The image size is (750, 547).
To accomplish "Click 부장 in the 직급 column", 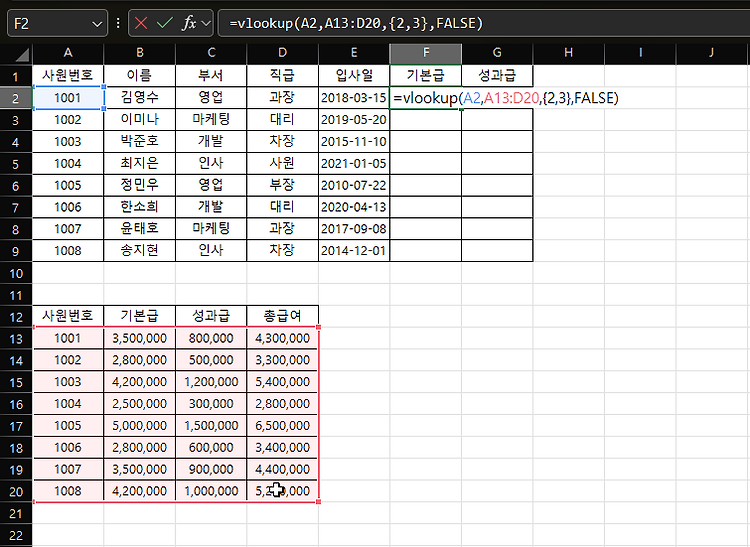I will pyautogui.click(x=282, y=185).
